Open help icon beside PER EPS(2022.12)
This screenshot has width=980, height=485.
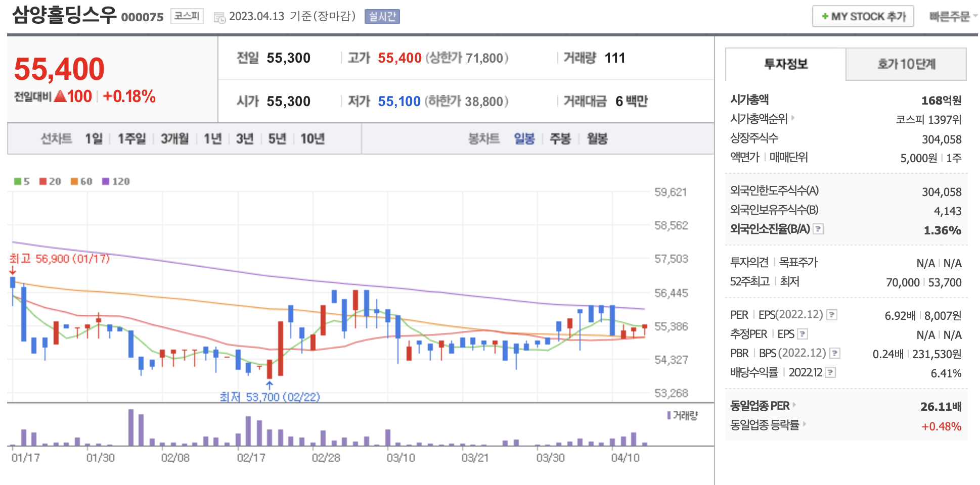point(831,315)
